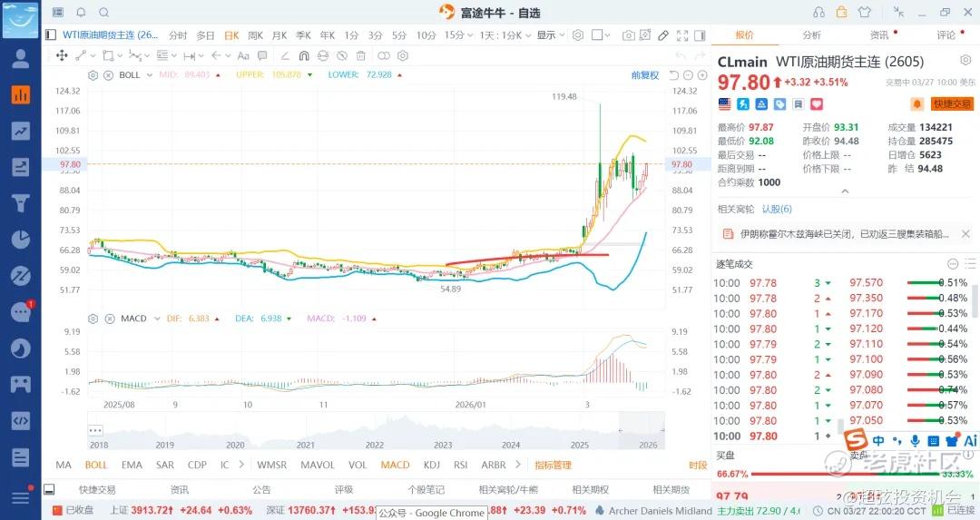Open the notifications bell in the title bar
The width and height of the screenshot is (980, 520).
pyautogui.click(x=82, y=13)
